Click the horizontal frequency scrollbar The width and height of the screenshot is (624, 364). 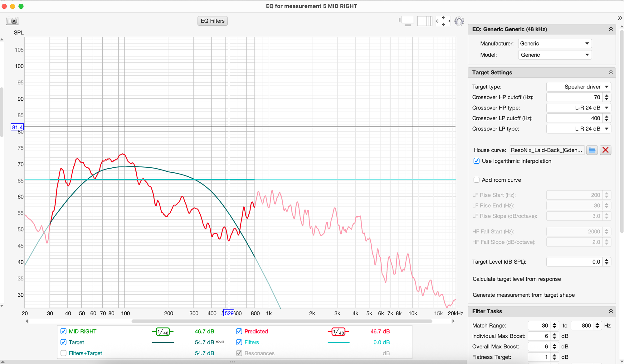[x=281, y=321]
